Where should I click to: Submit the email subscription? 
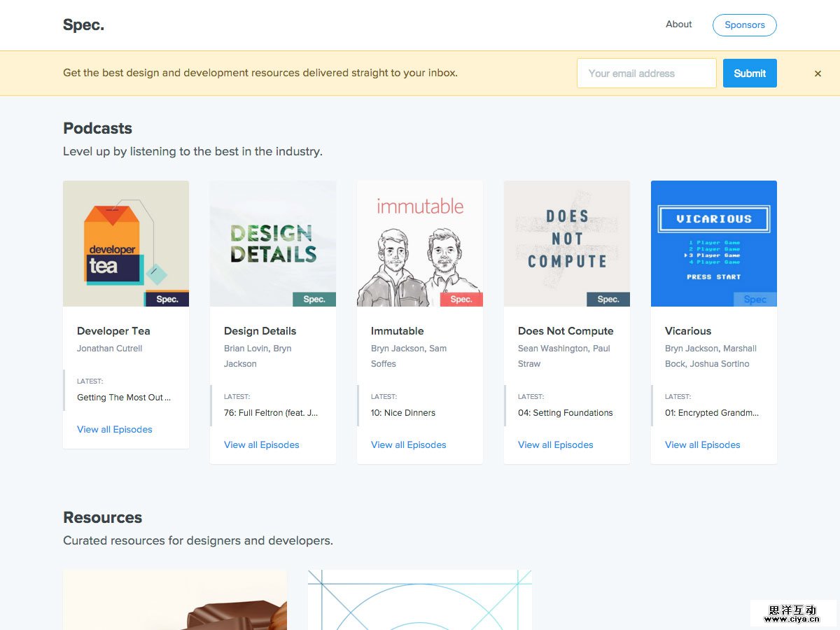(750, 73)
